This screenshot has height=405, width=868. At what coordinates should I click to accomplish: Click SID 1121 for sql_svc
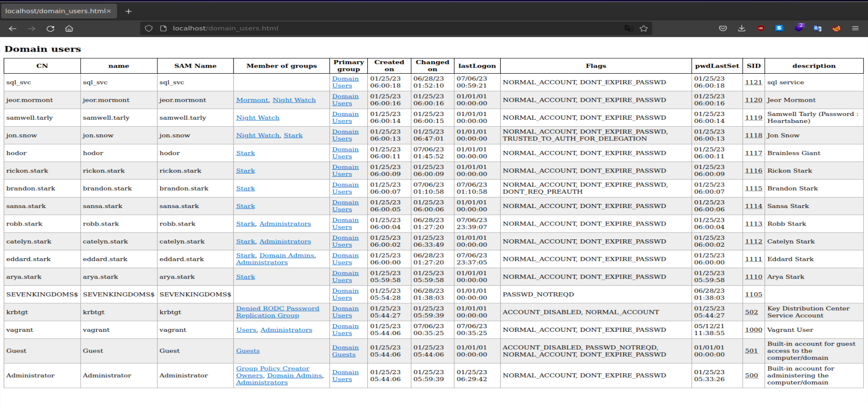click(753, 82)
